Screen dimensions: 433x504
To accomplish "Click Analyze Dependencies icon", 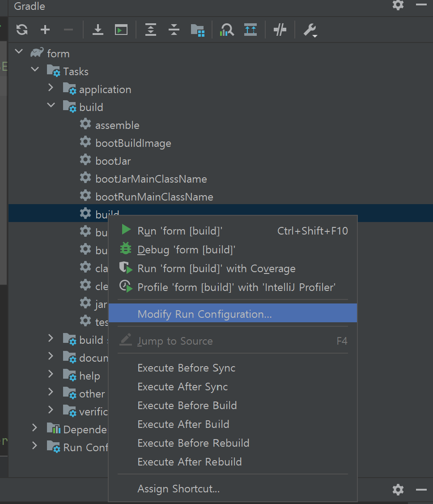I will pos(227,30).
